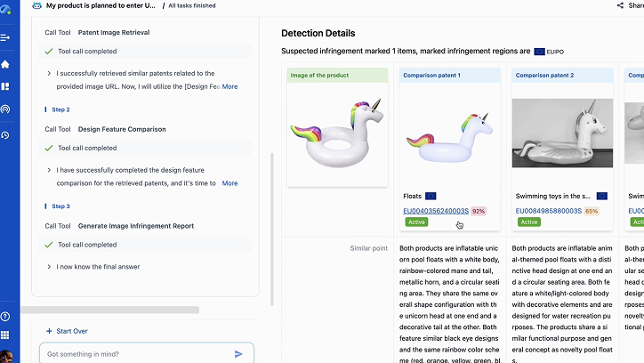Viewport: 644px width, 363px height.
Task: Click the comparison patent 2 grayscale unicorn image
Action: click(x=562, y=133)
